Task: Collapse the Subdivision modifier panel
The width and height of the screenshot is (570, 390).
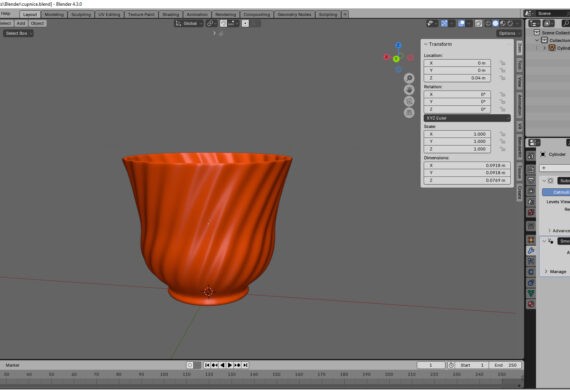Action: (544, 181)
